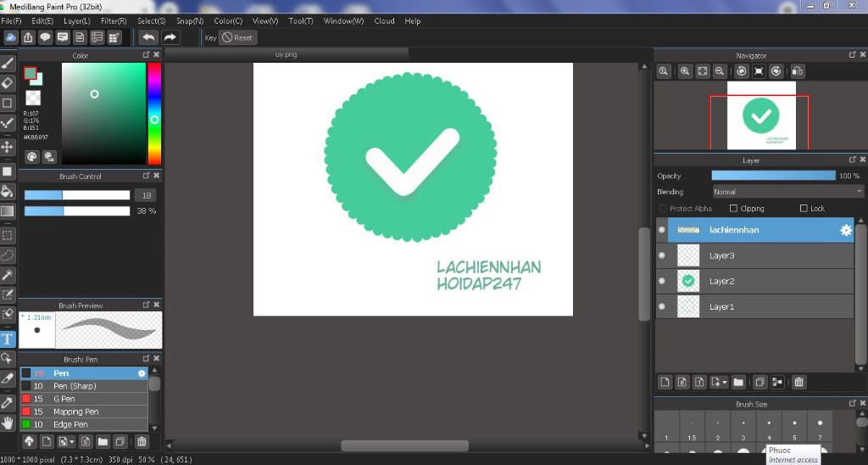
Task: Open the Layer menu
Action: [76, 21]
